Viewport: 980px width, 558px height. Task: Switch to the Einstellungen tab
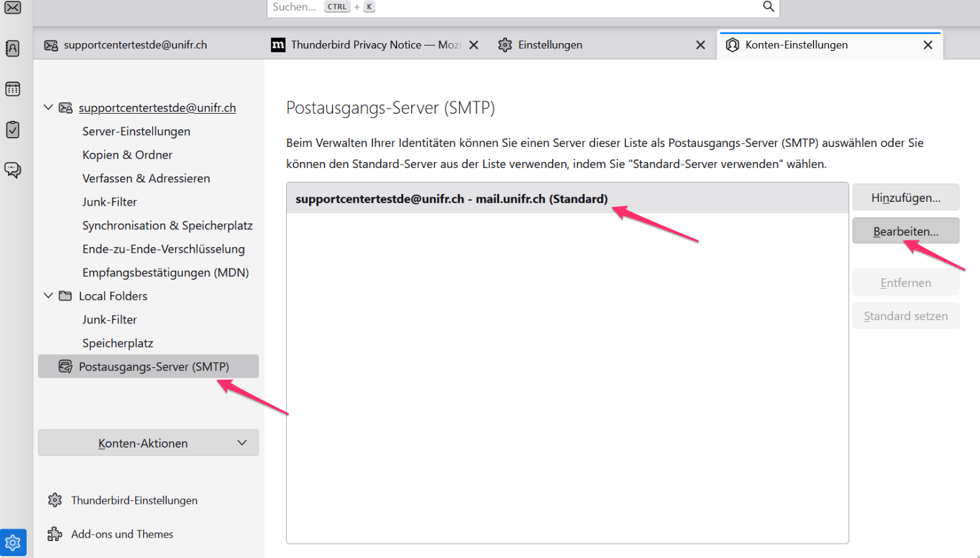[550, 44]
